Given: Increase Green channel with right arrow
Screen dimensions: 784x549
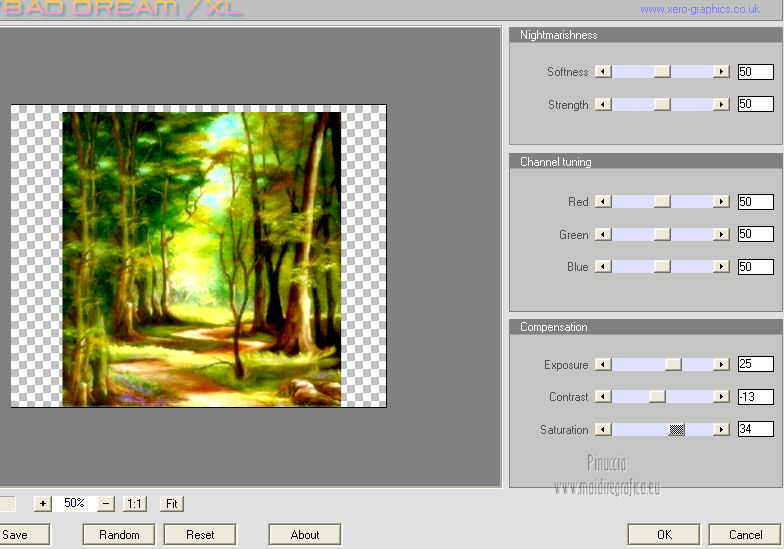Looking at the screenshot, I should [721, 234].
